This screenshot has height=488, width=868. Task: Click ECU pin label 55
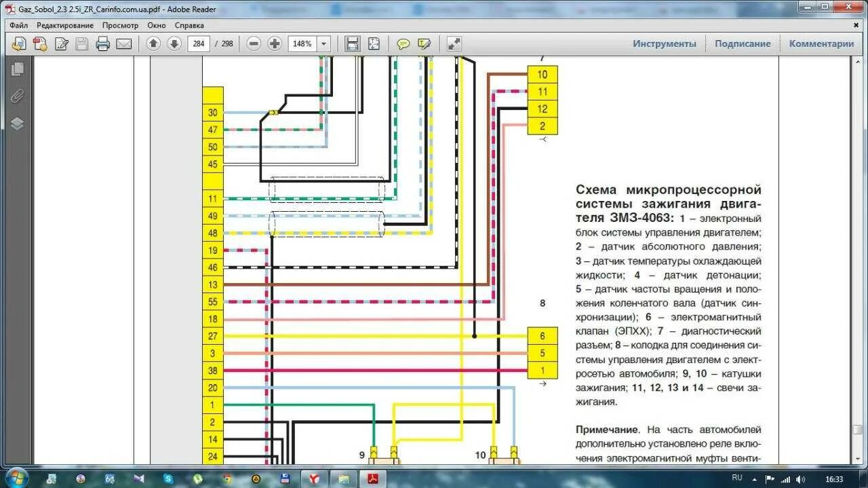(x=213, y=302)
